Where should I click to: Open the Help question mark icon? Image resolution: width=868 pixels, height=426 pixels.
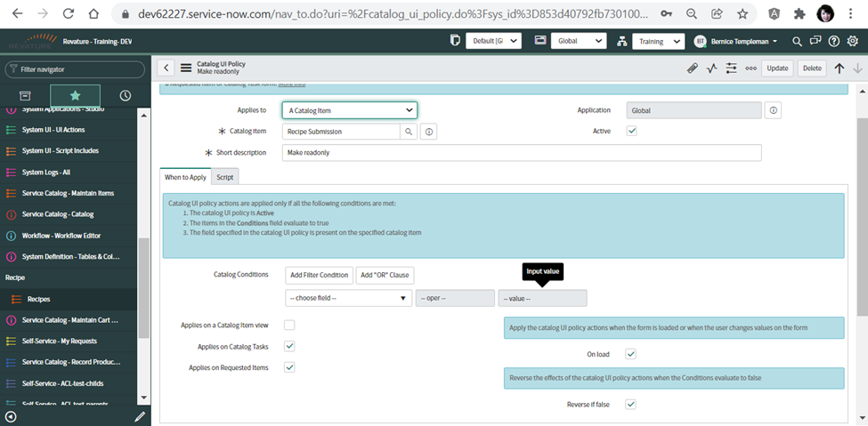click(833, 41)
